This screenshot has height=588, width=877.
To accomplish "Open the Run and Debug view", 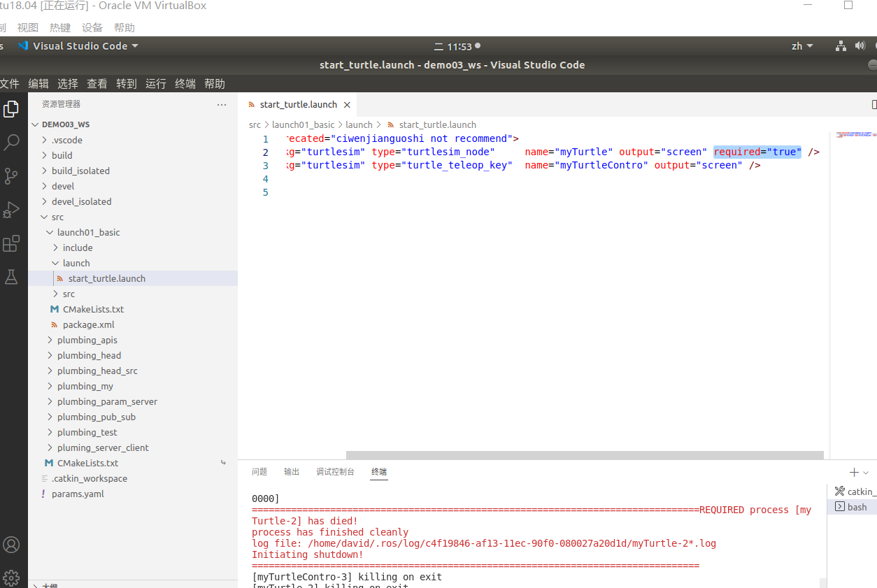I will [11, 210].
